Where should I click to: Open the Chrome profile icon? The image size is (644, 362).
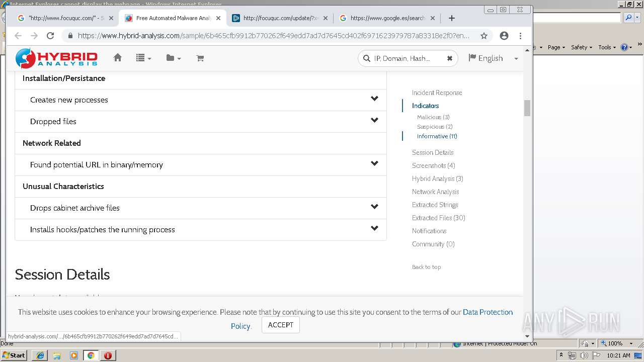point(504,36)
